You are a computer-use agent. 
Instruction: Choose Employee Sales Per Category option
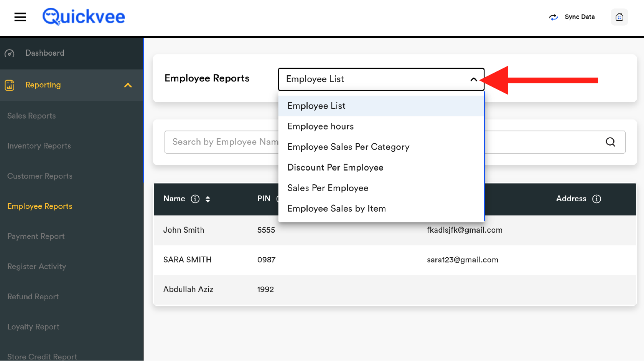tap(348, 147)
